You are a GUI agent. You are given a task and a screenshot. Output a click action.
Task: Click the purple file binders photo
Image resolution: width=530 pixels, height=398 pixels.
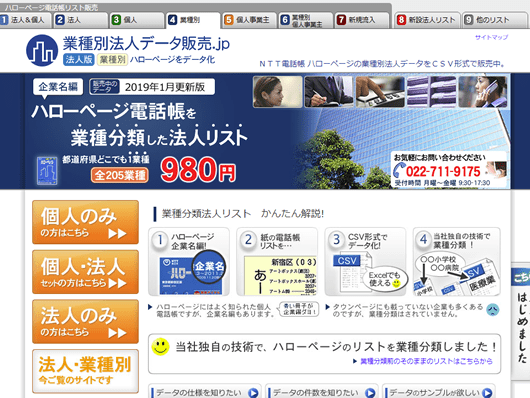coord(431,92)
